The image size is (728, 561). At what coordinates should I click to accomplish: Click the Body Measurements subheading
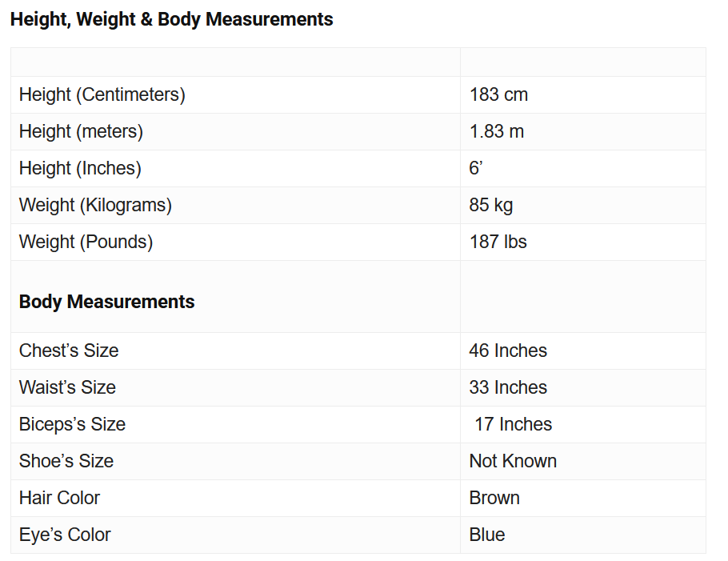coord(106,302)
